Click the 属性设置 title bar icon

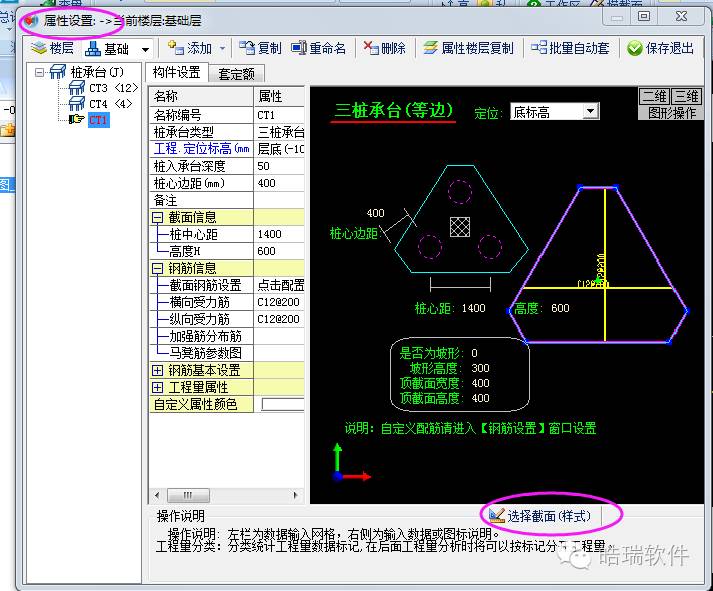coord(30,21)
